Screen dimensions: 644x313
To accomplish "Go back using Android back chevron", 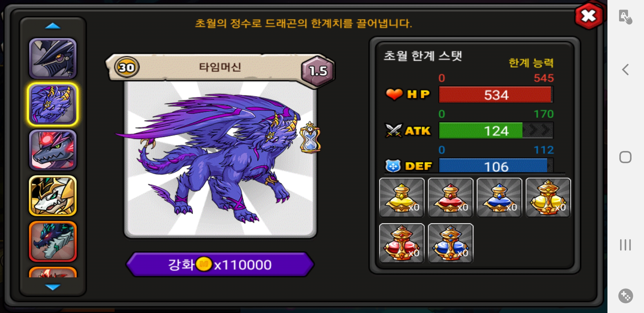I will coord(625,70).
